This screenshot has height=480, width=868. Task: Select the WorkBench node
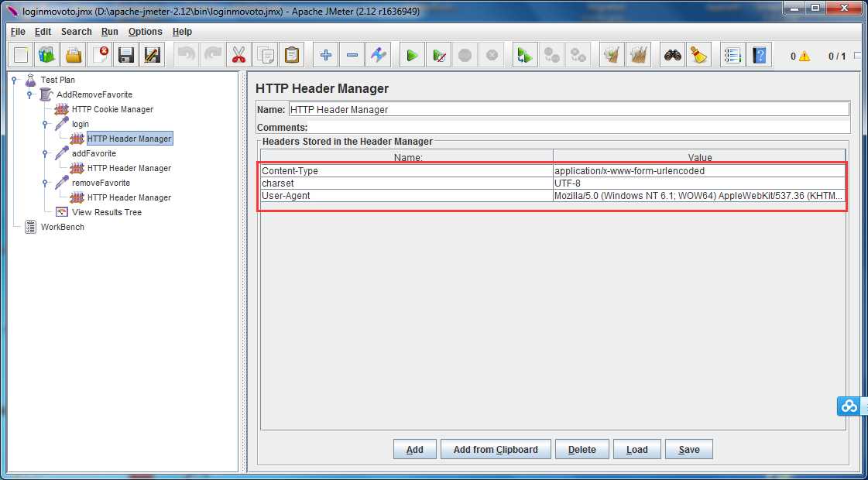(63, 227)
